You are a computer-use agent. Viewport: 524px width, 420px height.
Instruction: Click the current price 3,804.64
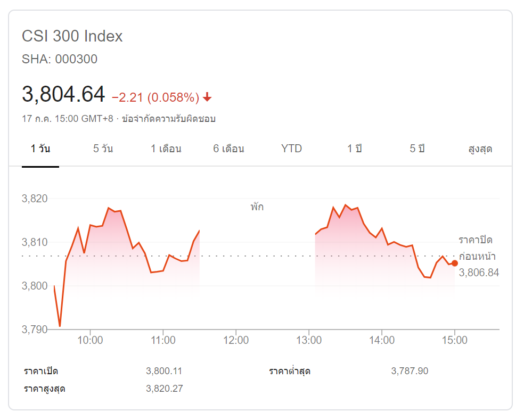tap(63, 95)
